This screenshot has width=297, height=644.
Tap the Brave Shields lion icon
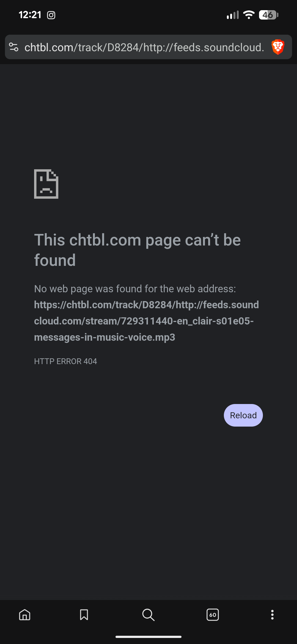278,47
